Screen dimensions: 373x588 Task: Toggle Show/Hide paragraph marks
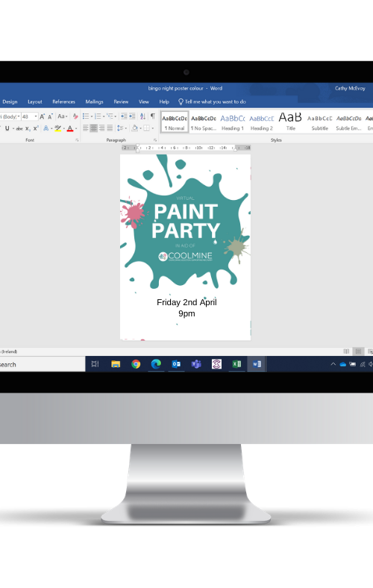tap(153, 116)
